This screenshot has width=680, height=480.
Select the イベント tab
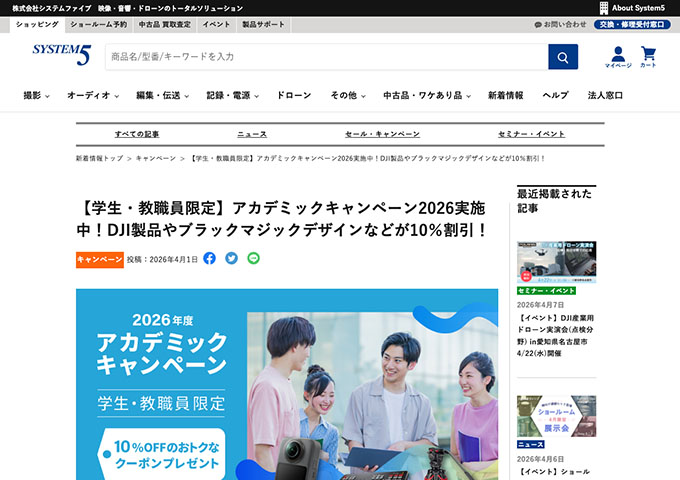[x=216, y=25]
